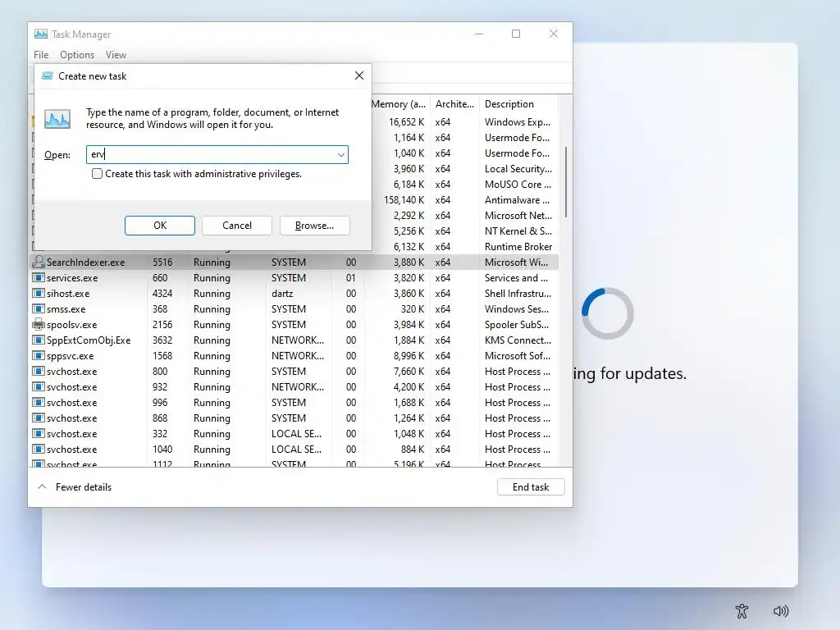Open the Options menu

coord(77,55)
